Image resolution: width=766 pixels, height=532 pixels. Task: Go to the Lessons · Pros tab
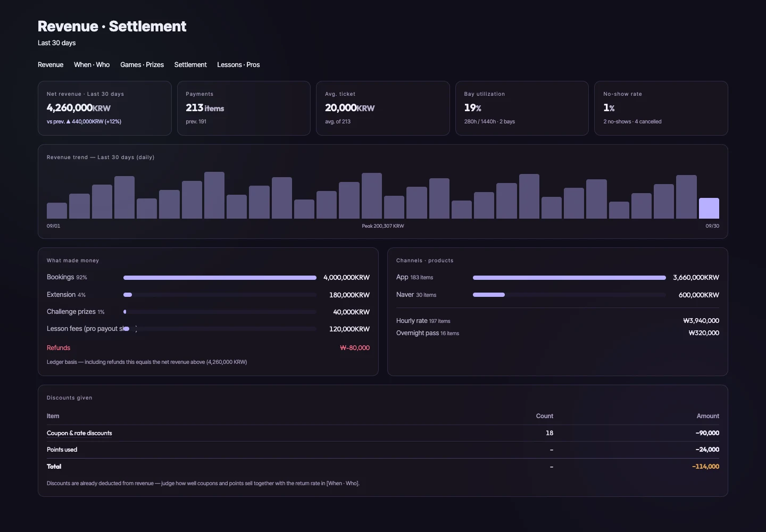(x=238, y=65)
